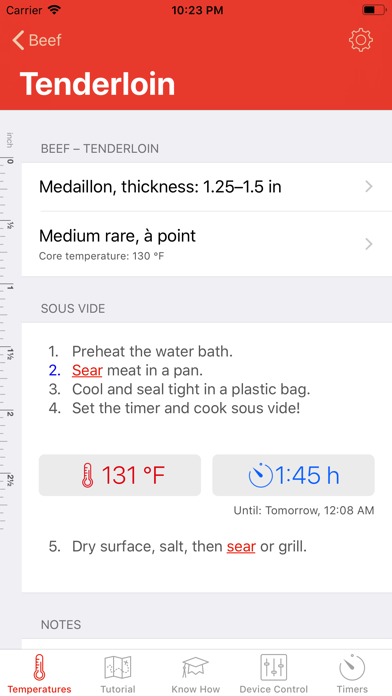
Task: Tap the Tenderloin page title
Action: [x=97, y=84]
